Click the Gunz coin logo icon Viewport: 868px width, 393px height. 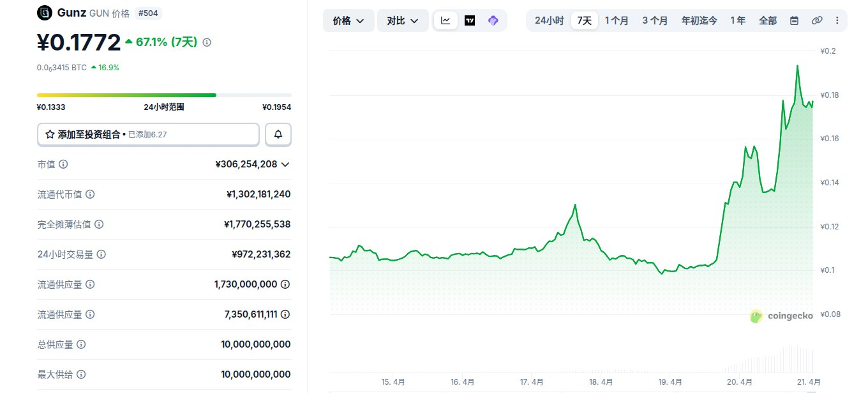coord(45,12)
